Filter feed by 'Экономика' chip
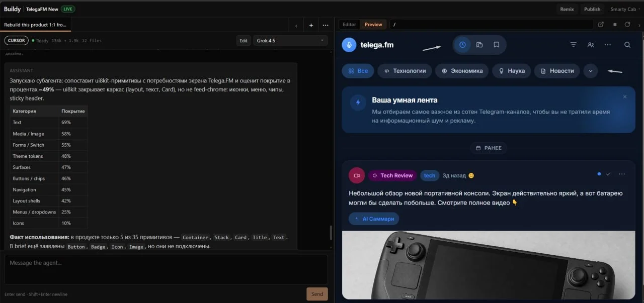 point(462,71)
